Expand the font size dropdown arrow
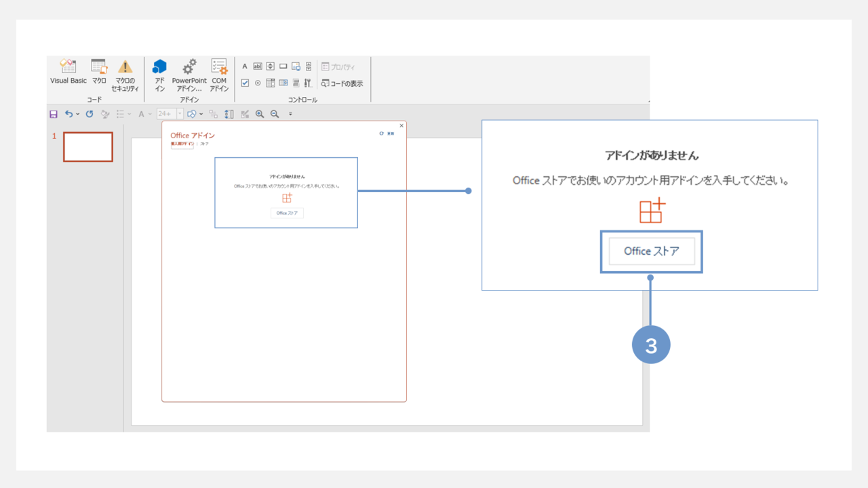Image resolution: width=868 pixels, height=488 pixels. [180, 115]
